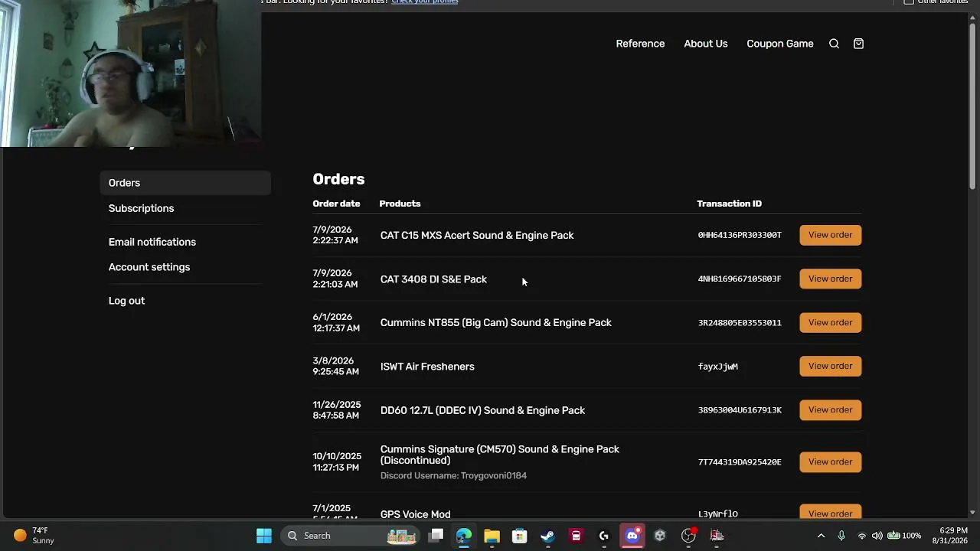
Task: Go to the About Us page
Action: pyautogui.click(x=706, y=44)
